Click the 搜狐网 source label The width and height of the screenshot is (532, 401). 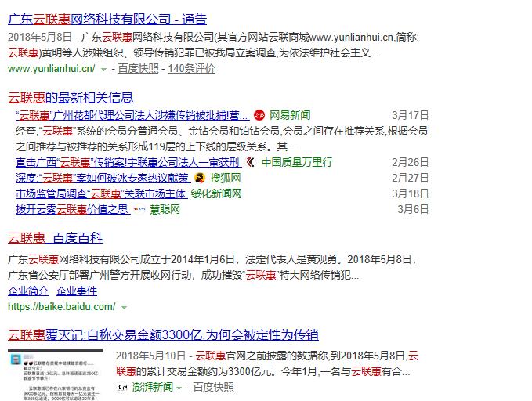click(x=226, y=178)
